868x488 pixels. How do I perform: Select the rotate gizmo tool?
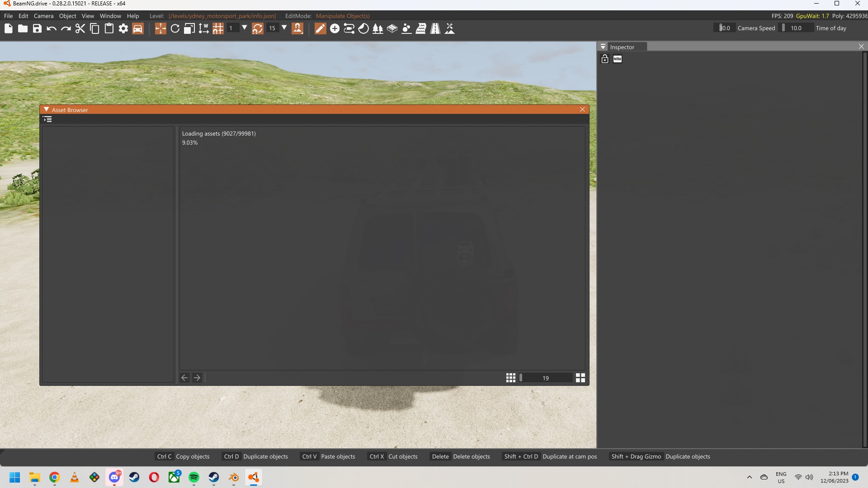[175, 28]
